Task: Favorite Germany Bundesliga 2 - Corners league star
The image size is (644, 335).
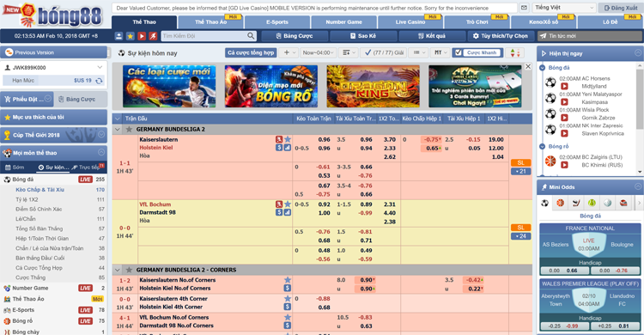Action: [x=129, y=270]
